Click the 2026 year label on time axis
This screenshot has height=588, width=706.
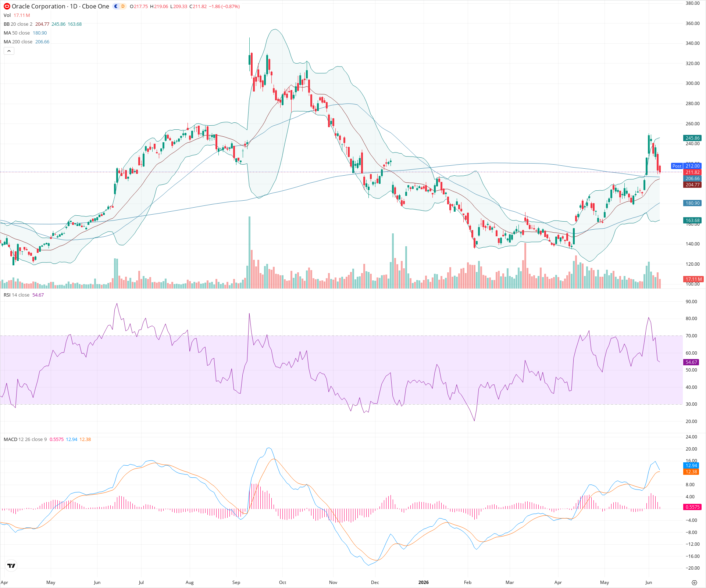click(x=424, y=582)
